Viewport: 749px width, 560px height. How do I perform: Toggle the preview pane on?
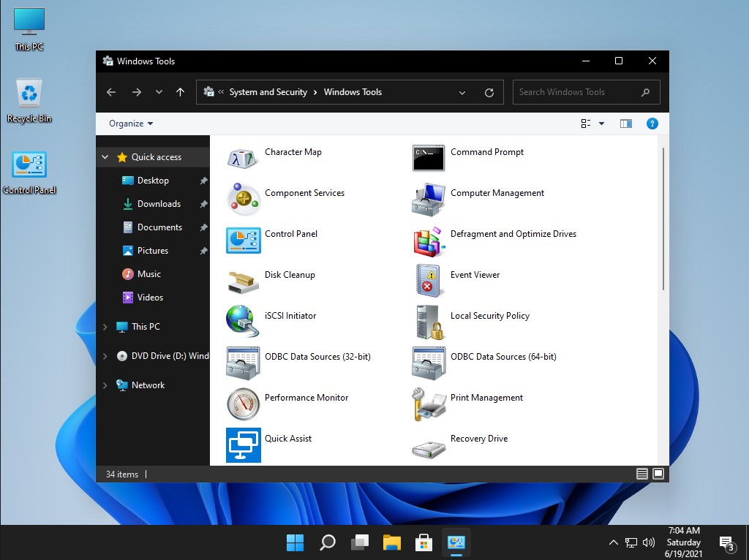tap(625, 123)
